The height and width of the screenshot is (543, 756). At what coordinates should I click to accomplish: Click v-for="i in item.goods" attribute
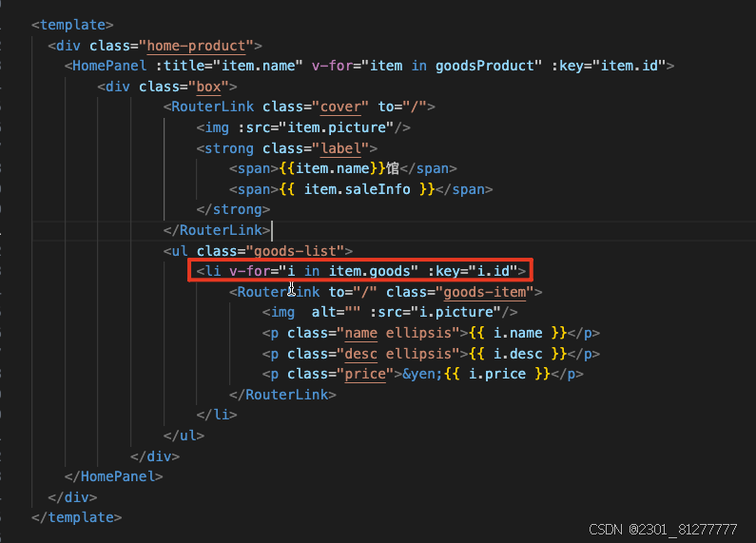point(323,271)
